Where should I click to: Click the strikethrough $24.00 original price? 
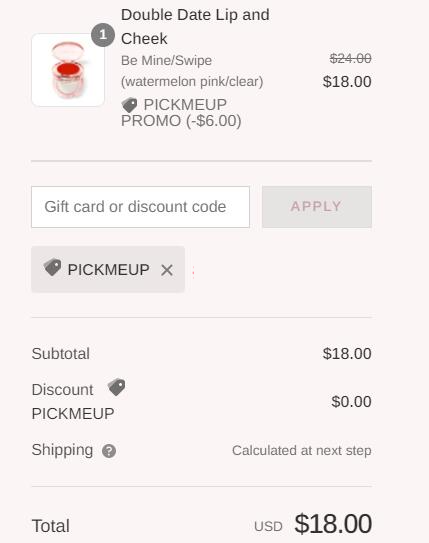(x=350, y=58)
